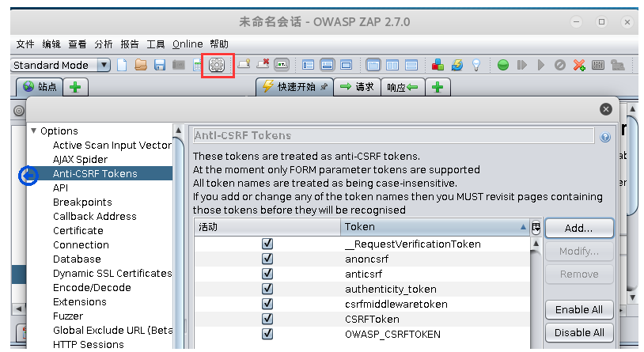This screenshot has width=644, height=352.
Task: Switch to the 站点 tab
Action: click(x=40, y=87)
